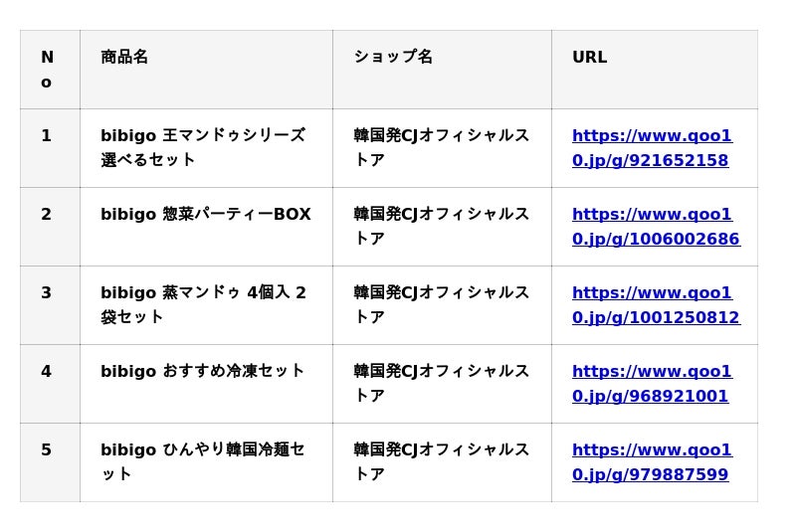Screen dimensions: 796x532
Task: Select product name bibigo 王マンドゥシリーズ 選べるセット
Action: (x=202, y=147)
